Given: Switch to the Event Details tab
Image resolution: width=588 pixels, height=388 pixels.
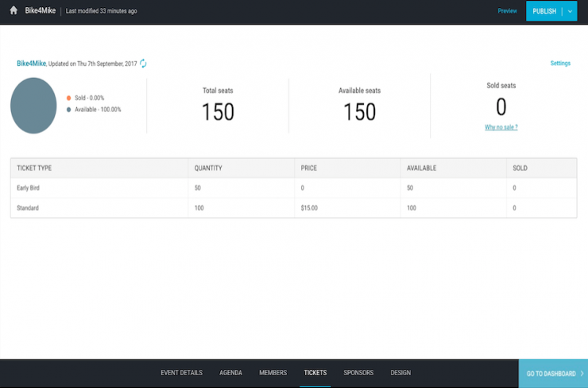Looking at the screenshot, I should coord(181,373).
